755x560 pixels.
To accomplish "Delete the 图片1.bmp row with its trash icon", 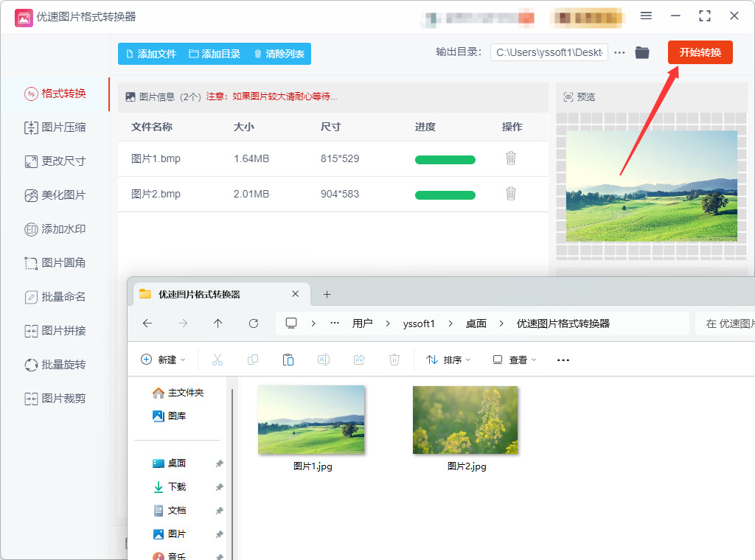I will 511,158.
